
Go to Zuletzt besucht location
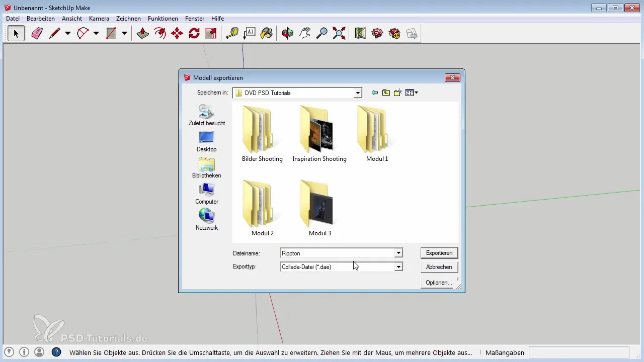pos(207,115)
